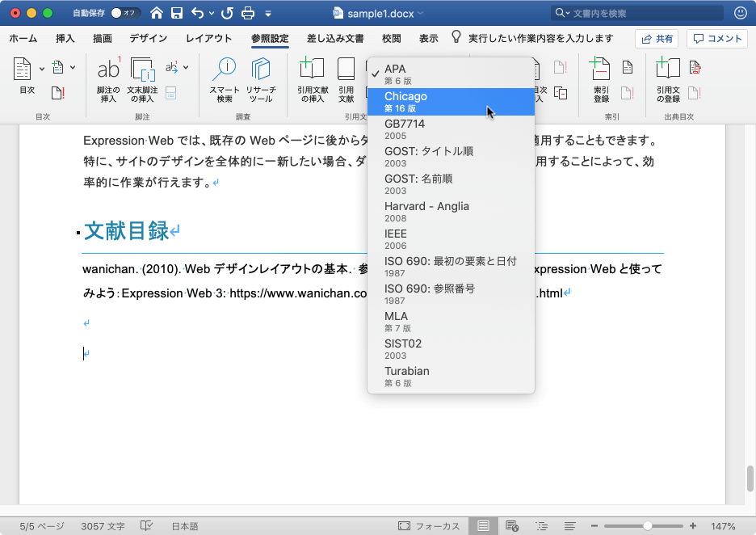Select IEEE 2006 citation style
The width and height of the screenshot is (756, 535).
[x=451, y=239]
